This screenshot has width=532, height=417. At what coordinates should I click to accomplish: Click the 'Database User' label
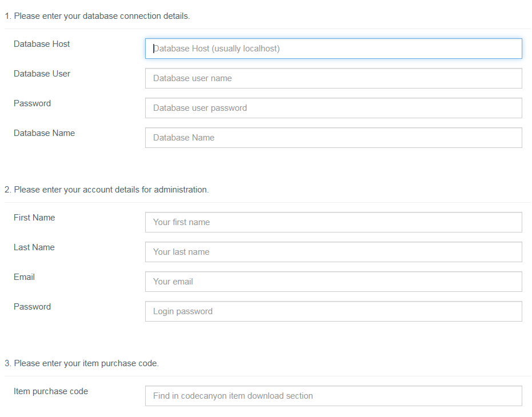pos(42,74)
